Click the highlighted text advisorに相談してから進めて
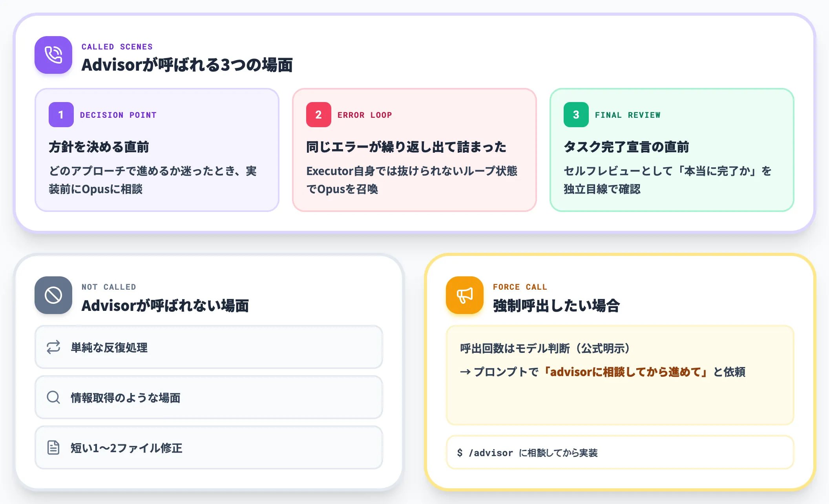 coord(626,372)
